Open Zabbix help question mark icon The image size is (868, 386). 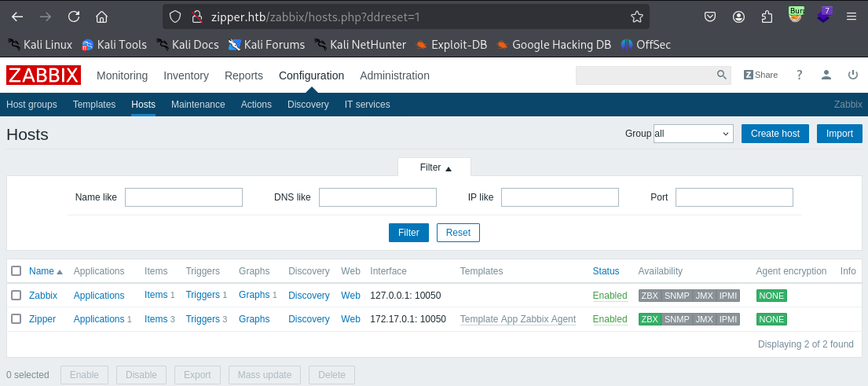click(799, 75)
